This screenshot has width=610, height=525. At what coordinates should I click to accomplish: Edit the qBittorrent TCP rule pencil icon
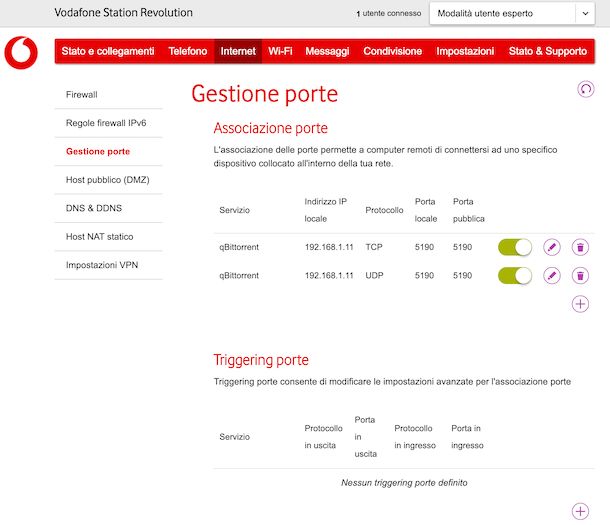click(x=552, y=247)
